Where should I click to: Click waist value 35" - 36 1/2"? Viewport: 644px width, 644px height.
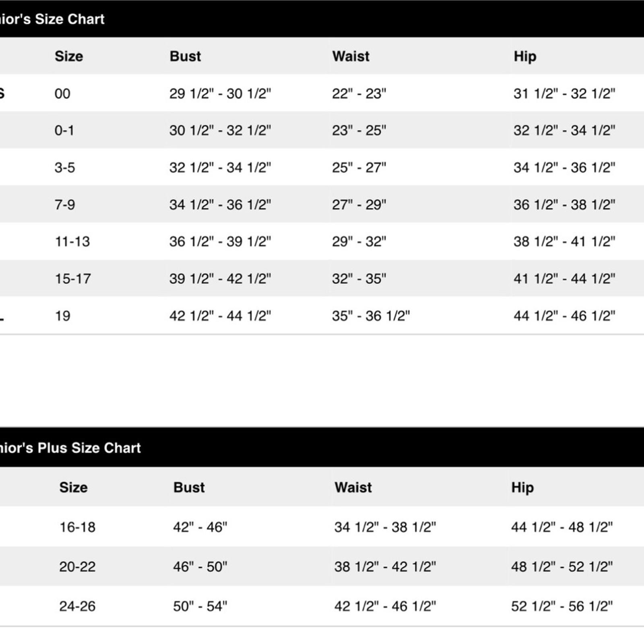[x=371, y=316]
